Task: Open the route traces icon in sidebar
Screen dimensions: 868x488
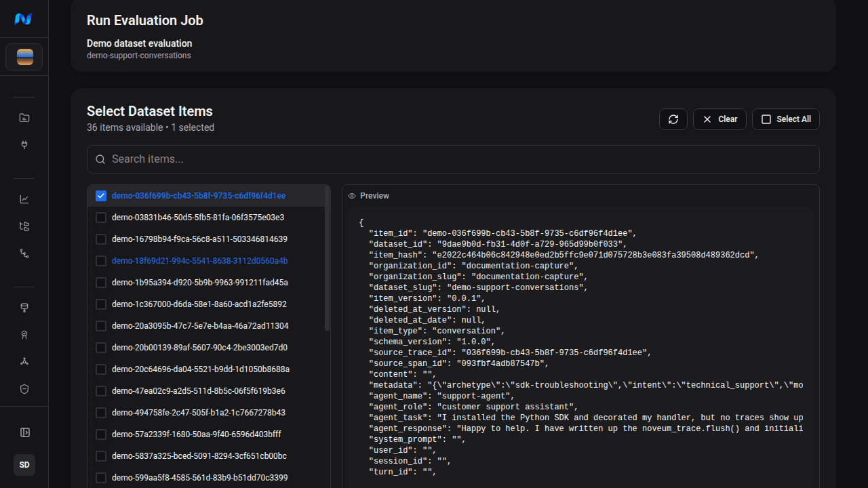Action: point(24,253)
